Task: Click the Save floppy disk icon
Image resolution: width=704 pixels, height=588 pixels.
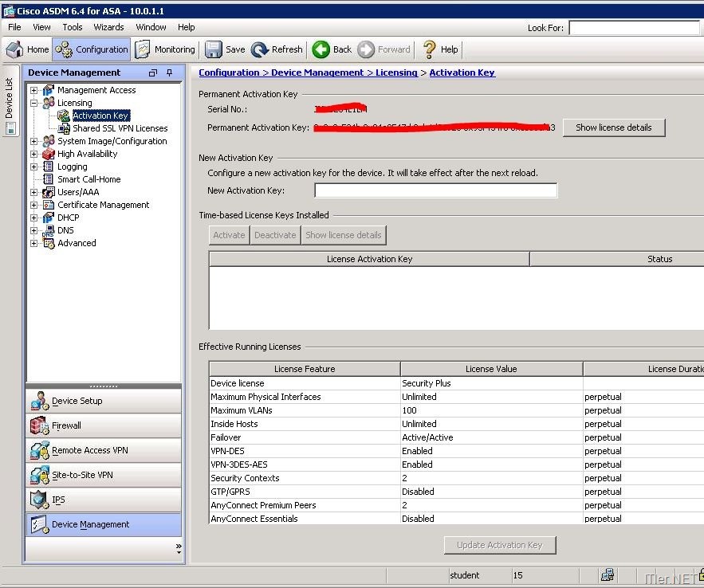Action: (213, 49)
